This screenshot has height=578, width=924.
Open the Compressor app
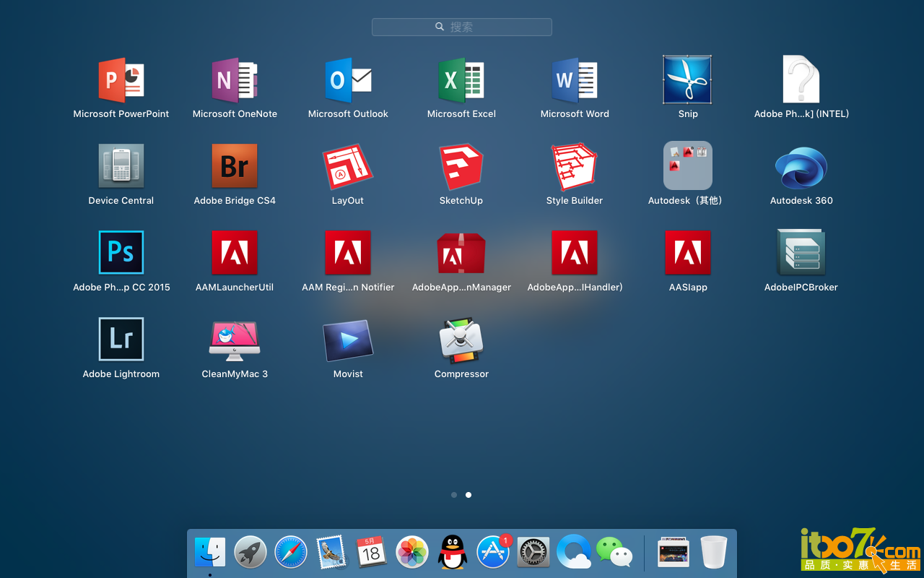[x=461, y=340]
